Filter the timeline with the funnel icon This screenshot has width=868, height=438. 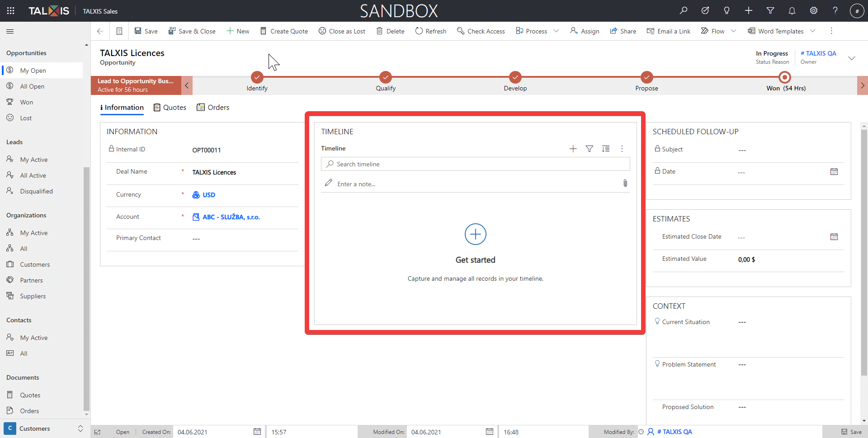pyautogui.click(x=590, y=149)
